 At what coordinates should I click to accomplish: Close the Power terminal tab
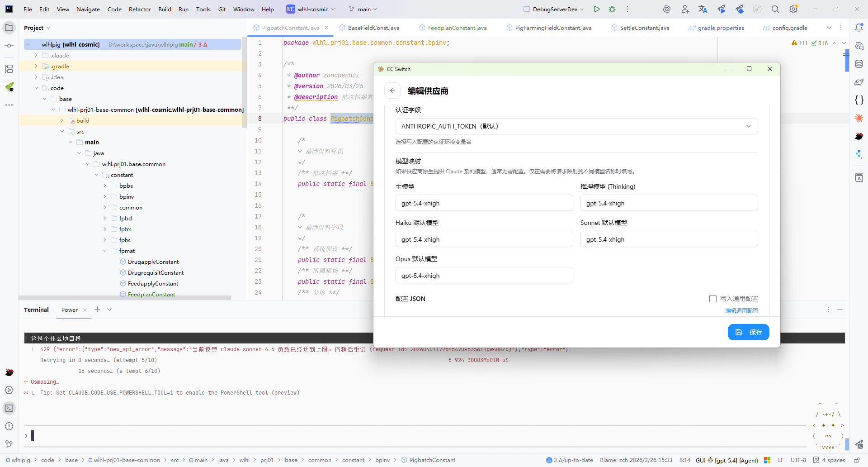85,310
